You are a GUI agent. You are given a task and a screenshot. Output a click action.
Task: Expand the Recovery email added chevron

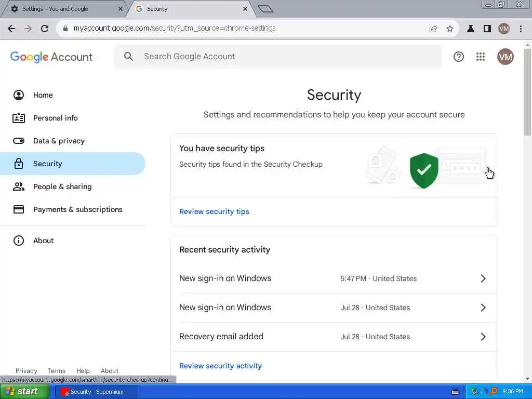pos(483,337)
